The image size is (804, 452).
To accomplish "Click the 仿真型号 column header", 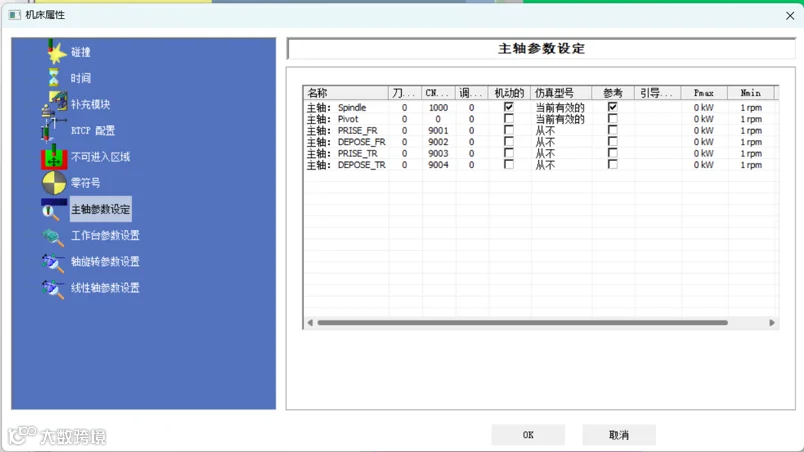I will [x=561, y=93].
